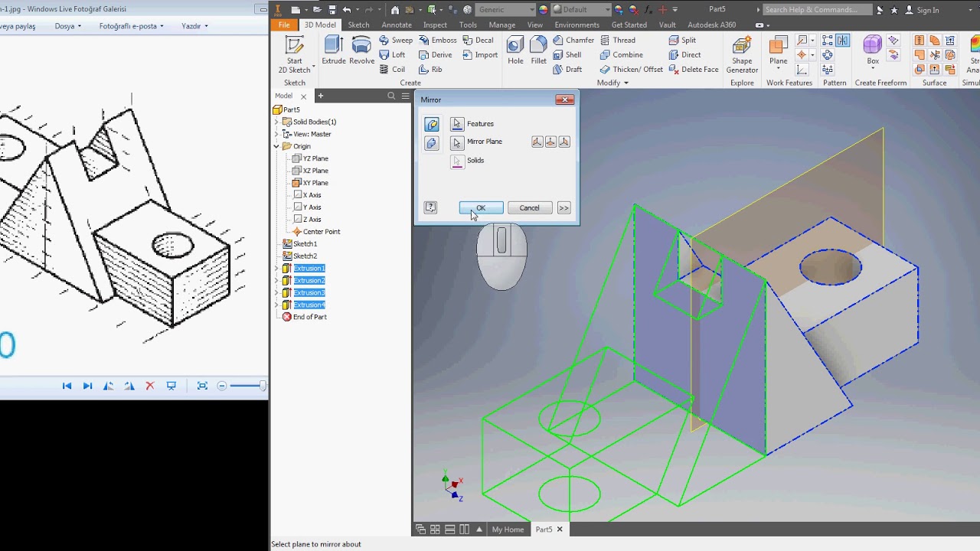980x551 pixels.
Task: Pick the first origin plane button in Mirror dialog
Action: tap(537, 142)
